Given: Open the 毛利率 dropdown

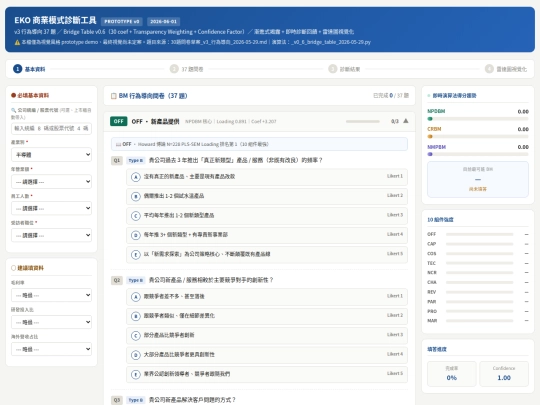Looking at the screenshot, I should (51, 295).
